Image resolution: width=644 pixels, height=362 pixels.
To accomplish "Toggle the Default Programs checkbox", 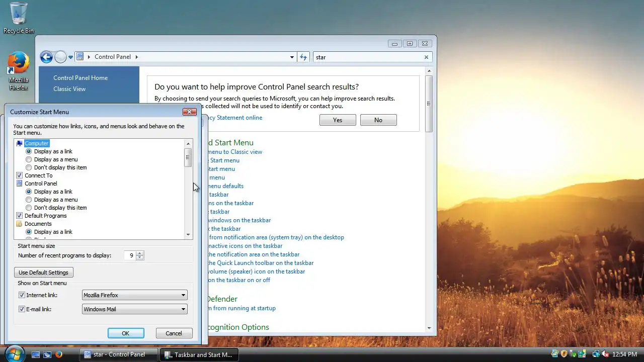I will tap(20, 216).
